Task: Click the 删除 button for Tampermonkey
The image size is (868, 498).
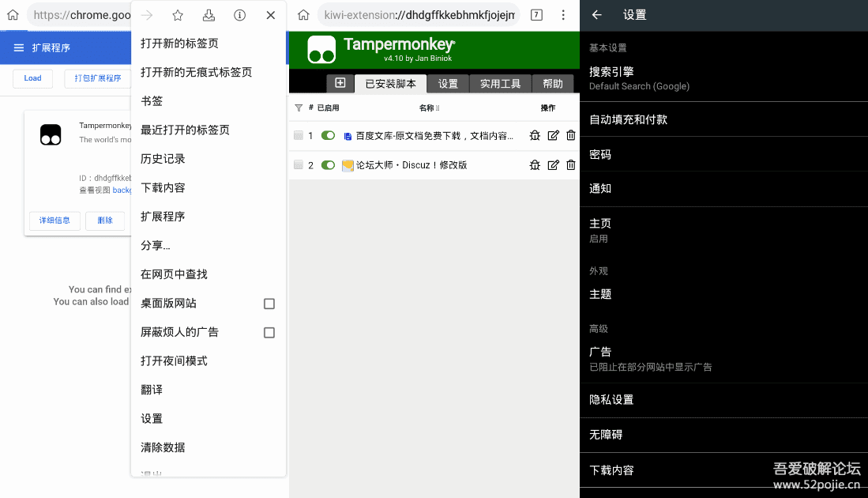Action: pos(105,221)
